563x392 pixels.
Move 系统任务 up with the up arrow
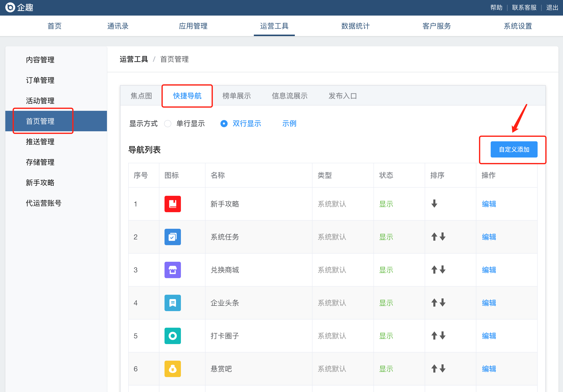(434, 237)
